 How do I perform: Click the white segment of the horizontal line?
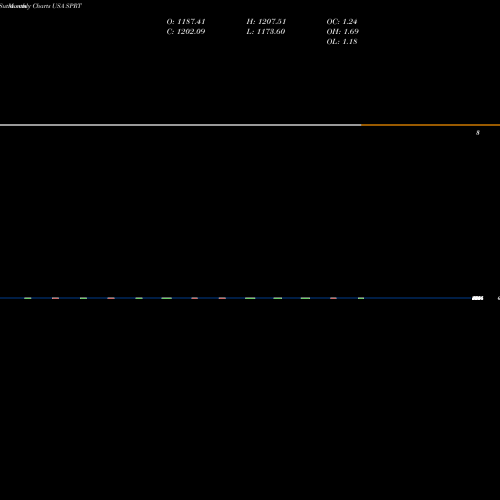pyautogui.click(x=180, y=125)
